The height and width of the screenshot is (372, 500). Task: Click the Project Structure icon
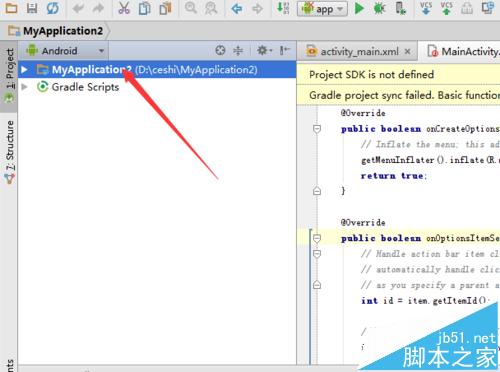coord(467,8)
